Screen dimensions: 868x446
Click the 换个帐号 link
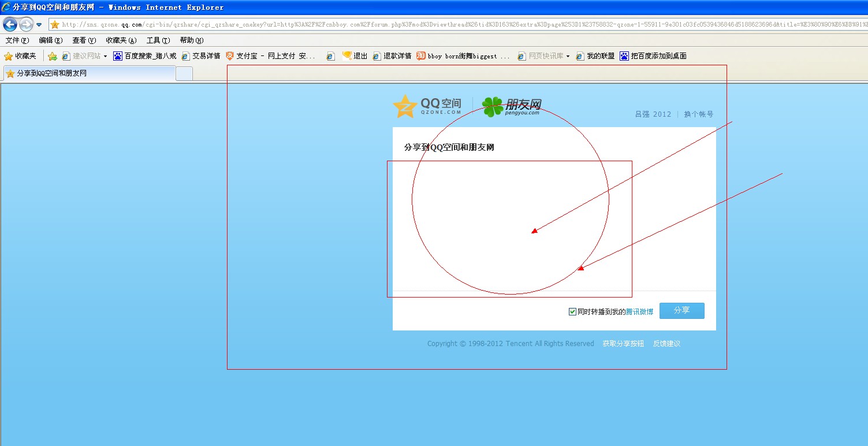pyautogui.click(x=698, y=114)
